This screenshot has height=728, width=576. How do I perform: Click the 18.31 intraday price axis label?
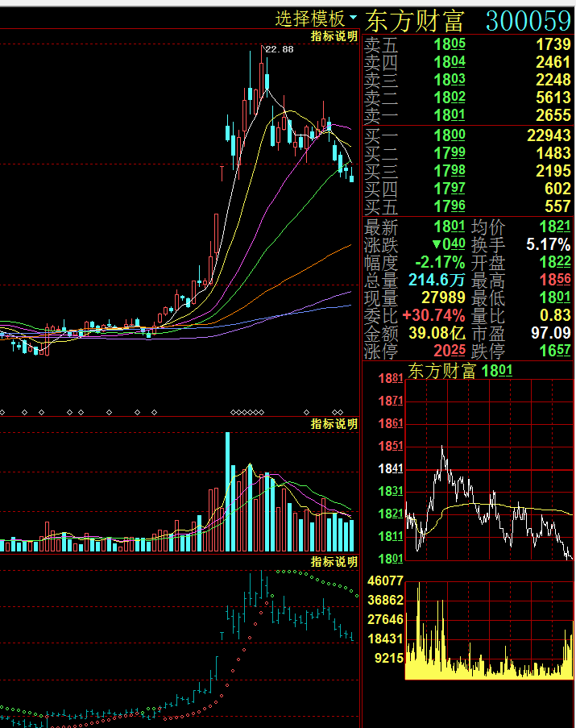click(x=391, y=492)
